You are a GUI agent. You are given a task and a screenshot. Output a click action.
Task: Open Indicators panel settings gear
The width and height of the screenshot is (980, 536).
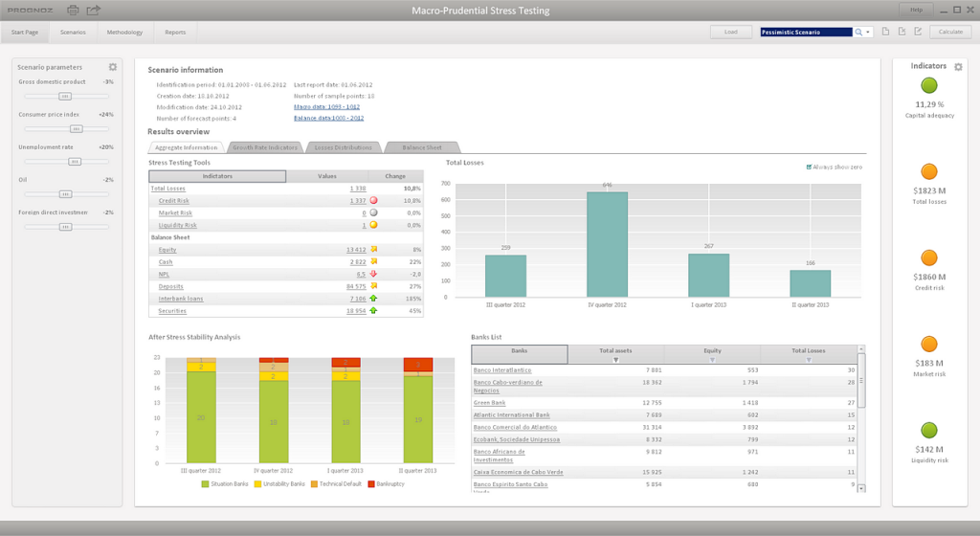pyautogui.click(x=958, y=67)
